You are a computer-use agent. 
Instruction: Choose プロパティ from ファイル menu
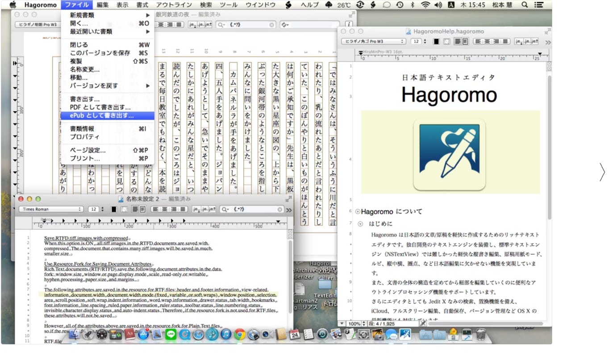pyautogui.click(x=108, y=136)
